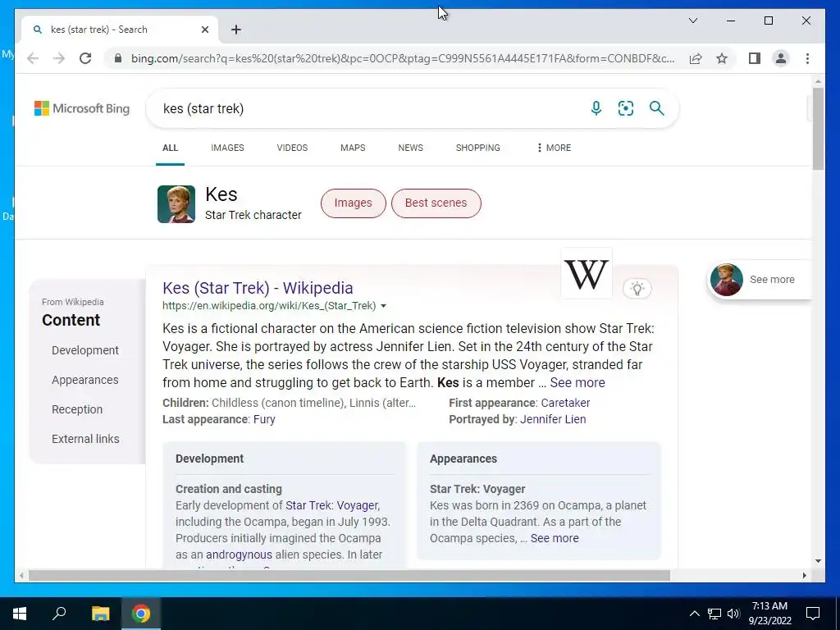Select the ALL results tab
840x630 pixels.
pos(171,148)
